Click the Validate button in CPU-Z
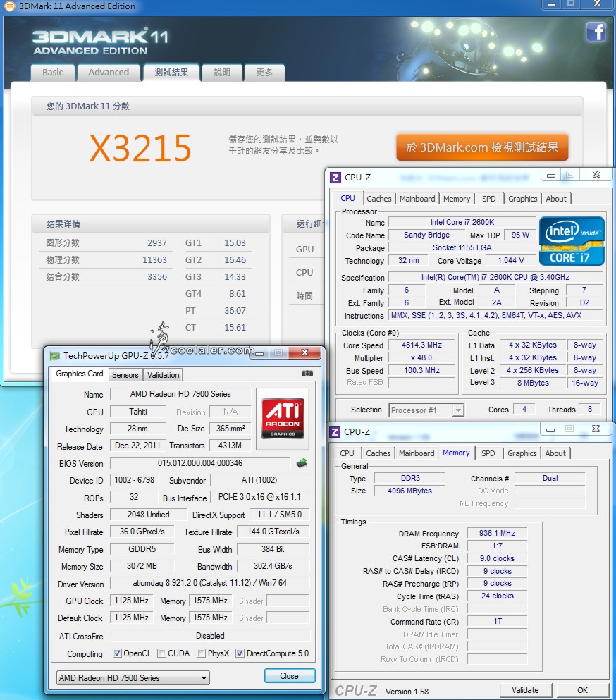The width and height of the screenshot is (616, 700). 525,689
